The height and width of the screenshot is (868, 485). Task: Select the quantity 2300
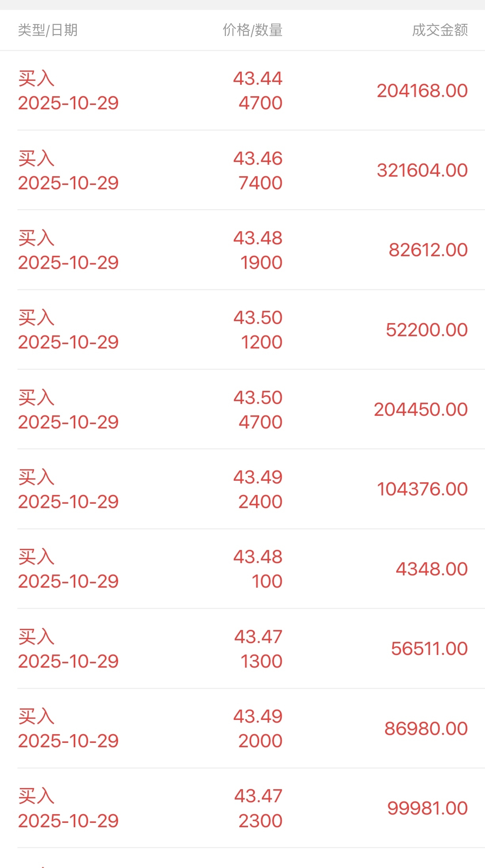260,821
